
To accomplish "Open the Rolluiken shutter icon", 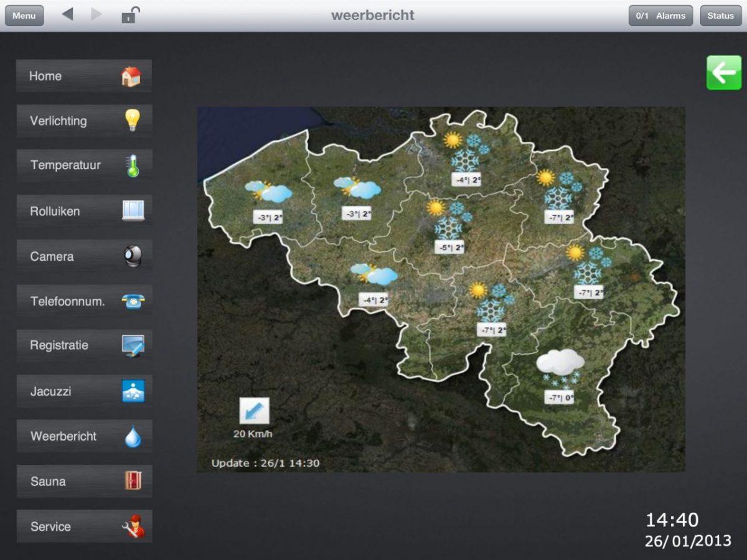I will pyautogui.click(x=133, y=211).
